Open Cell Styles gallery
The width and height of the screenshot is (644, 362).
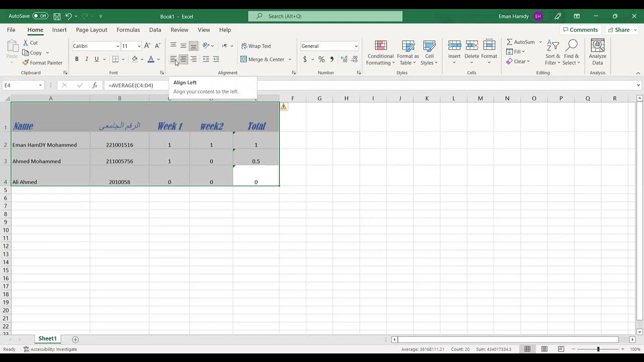tap(429, 53)
